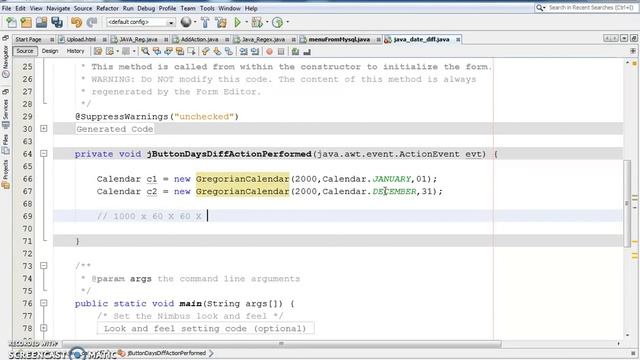
Task: Open the documents list dropdown near tabs
Action: 624,38
